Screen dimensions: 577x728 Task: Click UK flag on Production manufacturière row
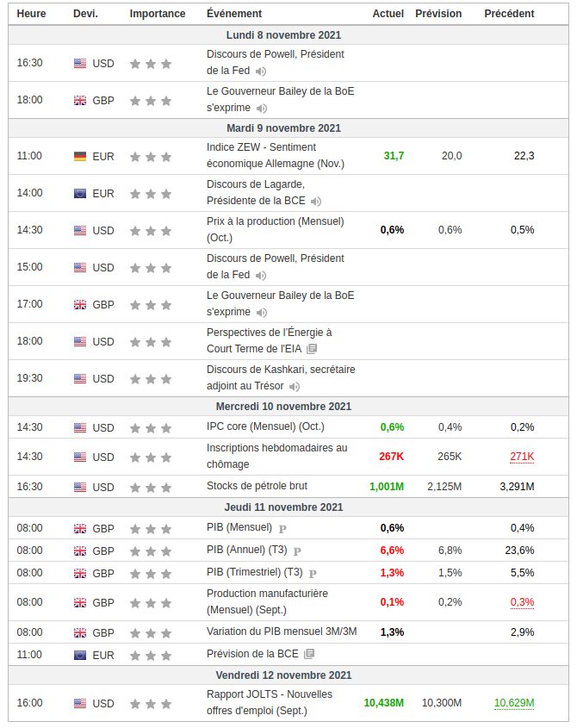(x=80, y=603)
